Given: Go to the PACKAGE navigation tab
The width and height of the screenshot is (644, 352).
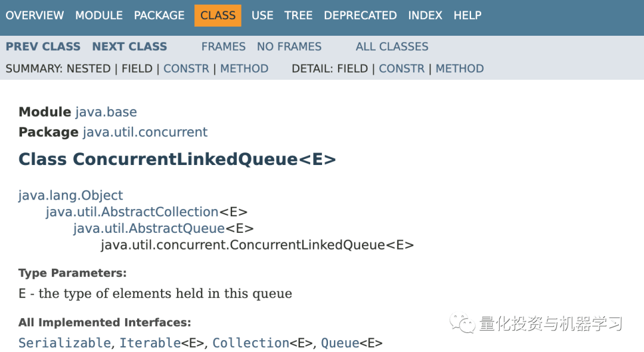Looking at the screenshot, I should 159,15.
